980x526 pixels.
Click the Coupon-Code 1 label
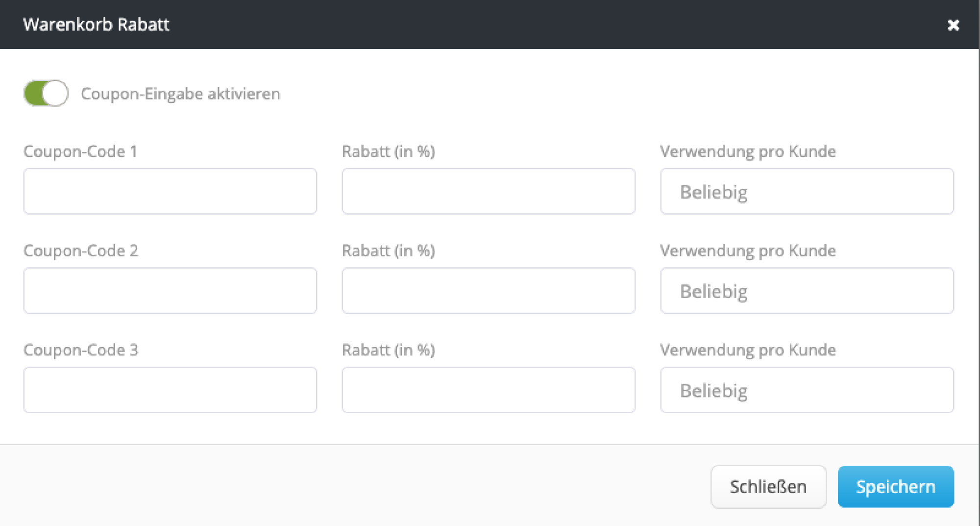click(81, 151)
